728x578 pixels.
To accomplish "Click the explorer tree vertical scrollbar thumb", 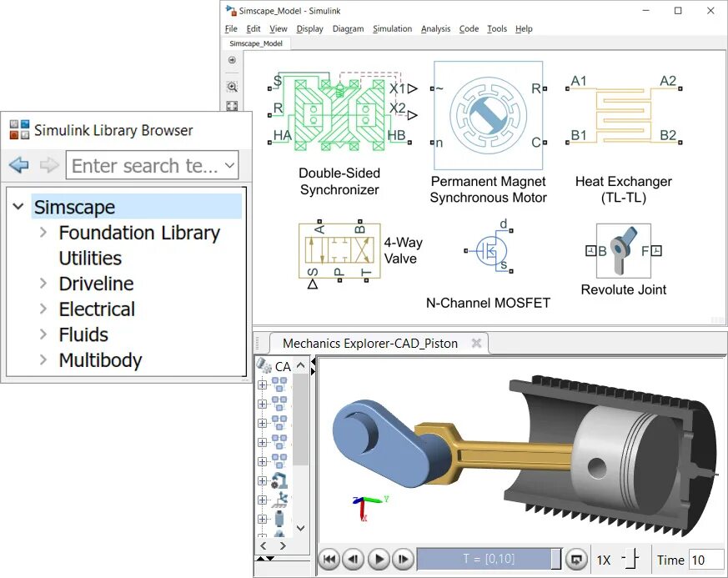I will pos(300,419).
